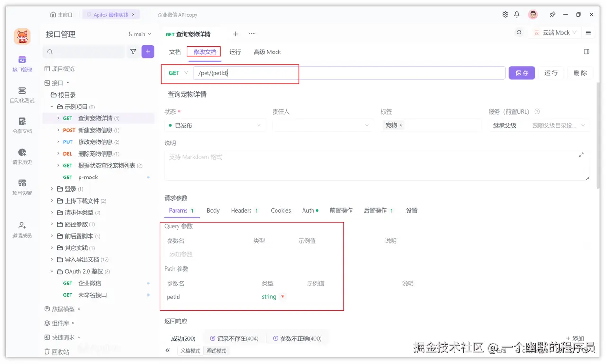
Task: Collapse sidebar with double chevron icon
Action: (168, 351)
